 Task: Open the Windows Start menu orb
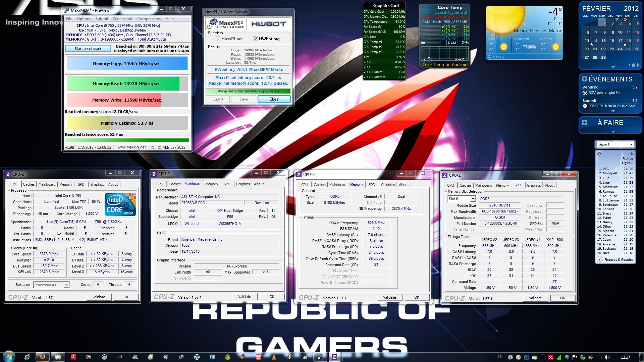coord(9,356)
